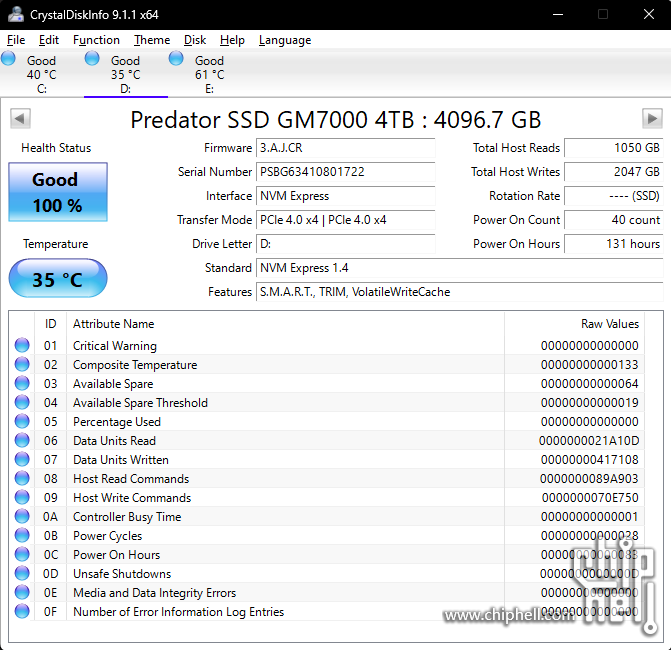Screen dimensions: 671x650
Task: Click the status orb for Critical Warning
Action: click(22, 345)
